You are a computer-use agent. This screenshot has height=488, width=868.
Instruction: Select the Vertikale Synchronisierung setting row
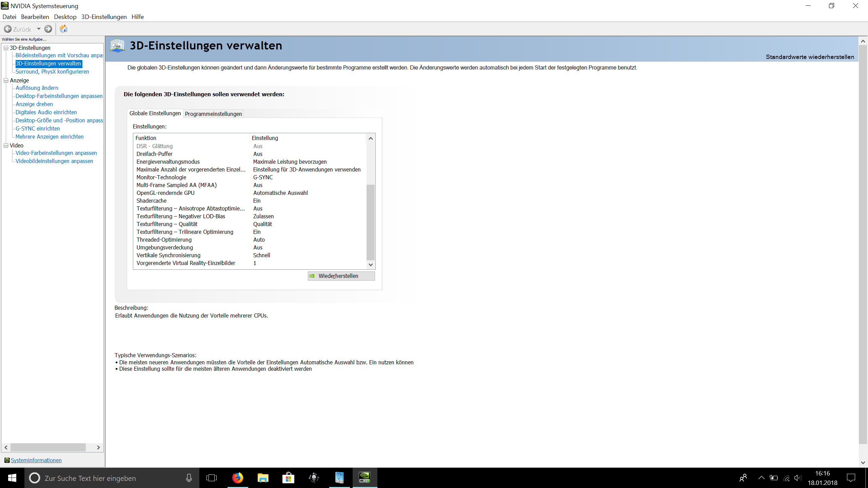(169, 255)
